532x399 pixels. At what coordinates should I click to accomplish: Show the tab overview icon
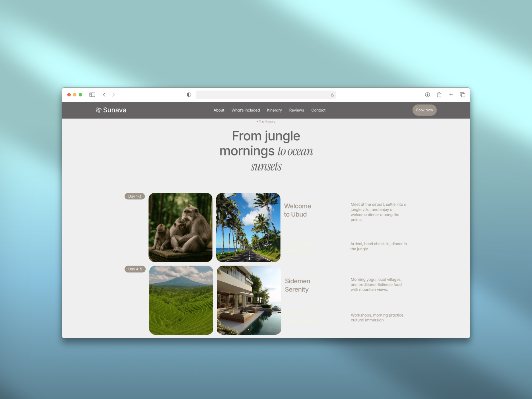462,95
